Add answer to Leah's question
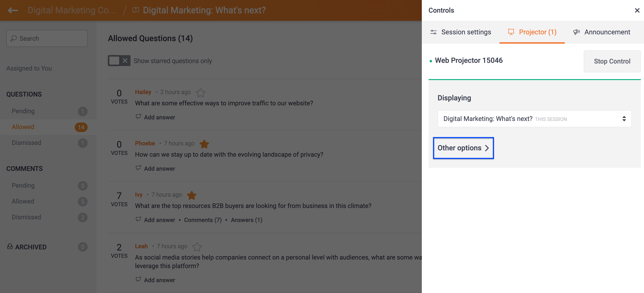 159,280
